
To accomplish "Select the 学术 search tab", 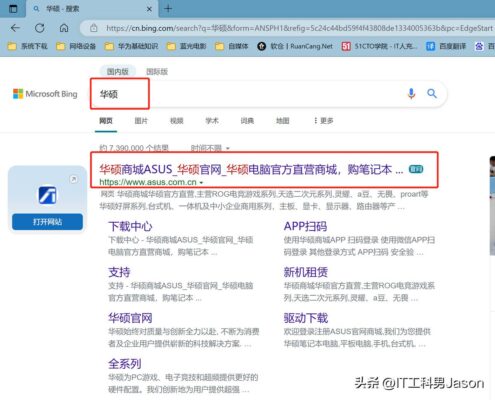I will 212,121.
